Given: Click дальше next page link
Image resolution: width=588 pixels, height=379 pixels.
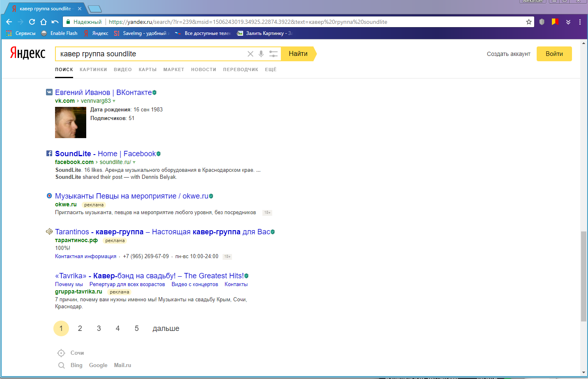Looking at the screenshot, I should pos(166,328).
